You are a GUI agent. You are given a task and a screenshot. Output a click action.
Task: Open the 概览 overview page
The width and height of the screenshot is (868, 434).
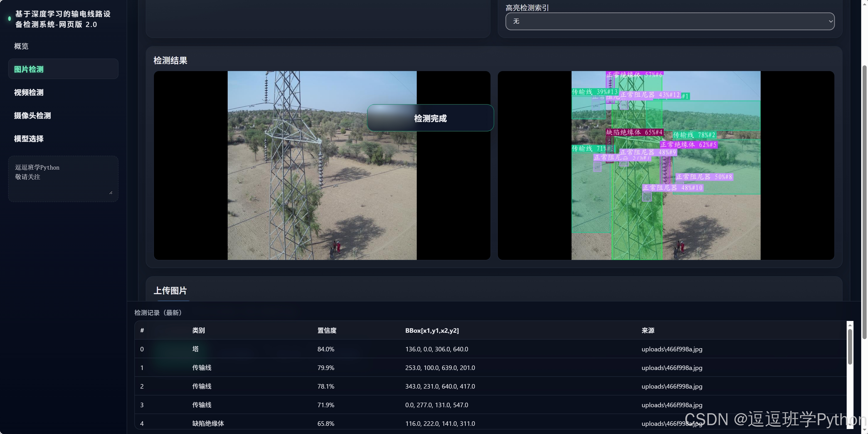pos(21,46)
